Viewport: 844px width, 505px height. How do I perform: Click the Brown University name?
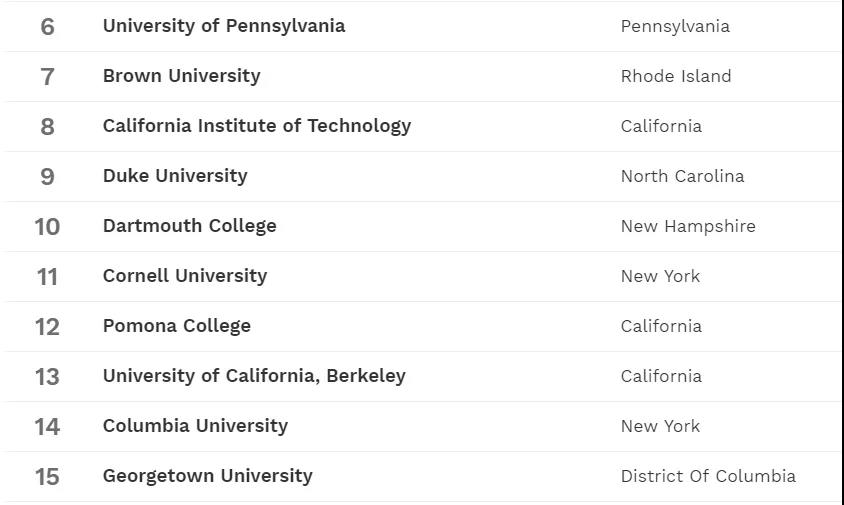pyautogui.click(x=181, y=76)
